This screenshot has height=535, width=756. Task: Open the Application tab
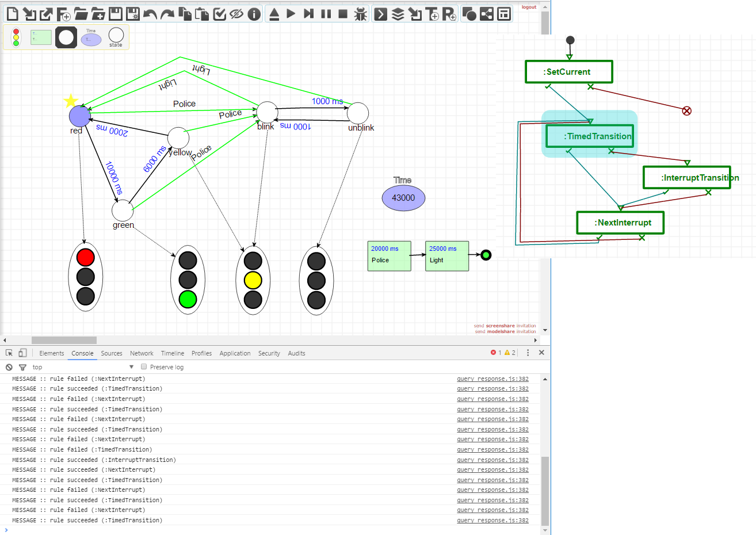click(x=235, y=353)
